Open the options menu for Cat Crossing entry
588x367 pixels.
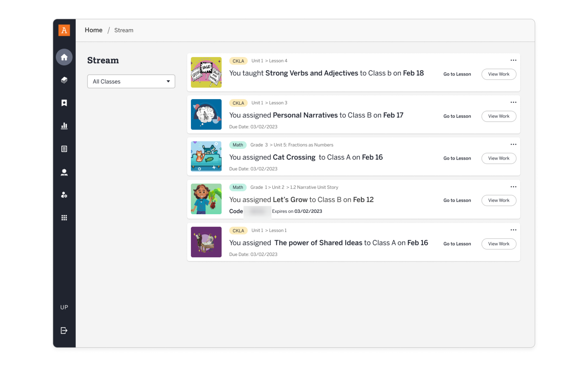pos(513,144)
